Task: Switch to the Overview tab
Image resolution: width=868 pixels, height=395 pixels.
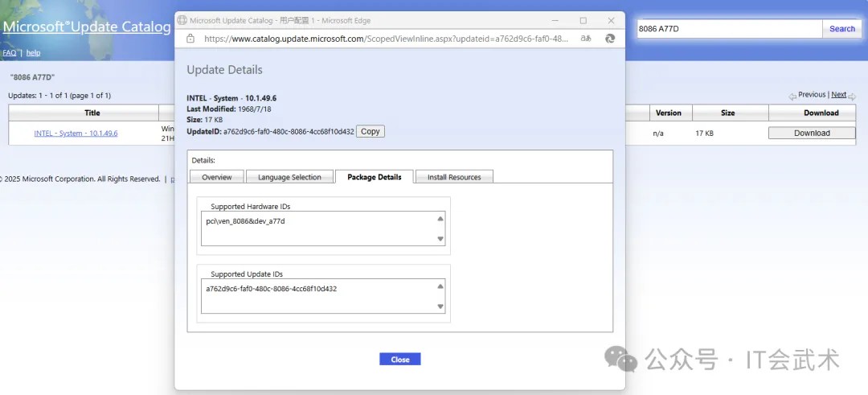Action: [217, 177]
